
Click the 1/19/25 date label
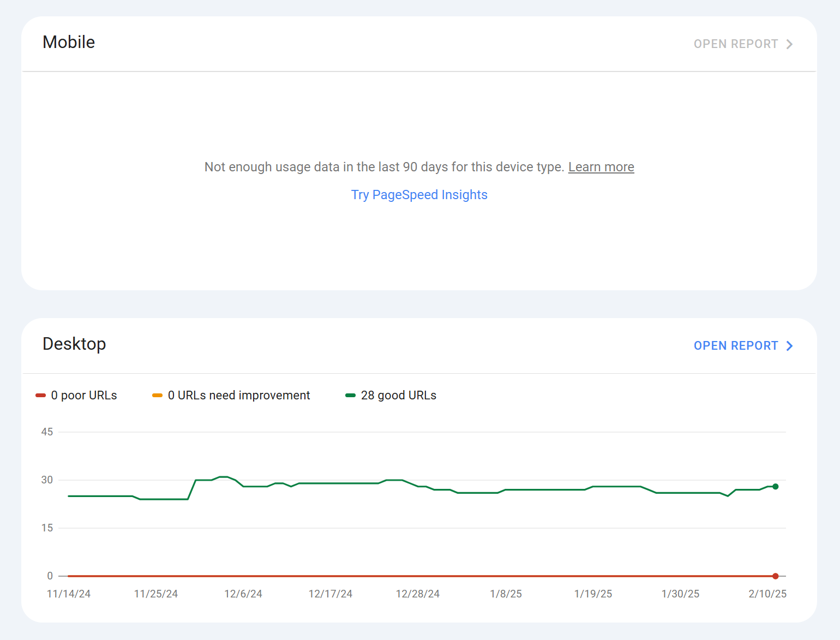(593, 594)
